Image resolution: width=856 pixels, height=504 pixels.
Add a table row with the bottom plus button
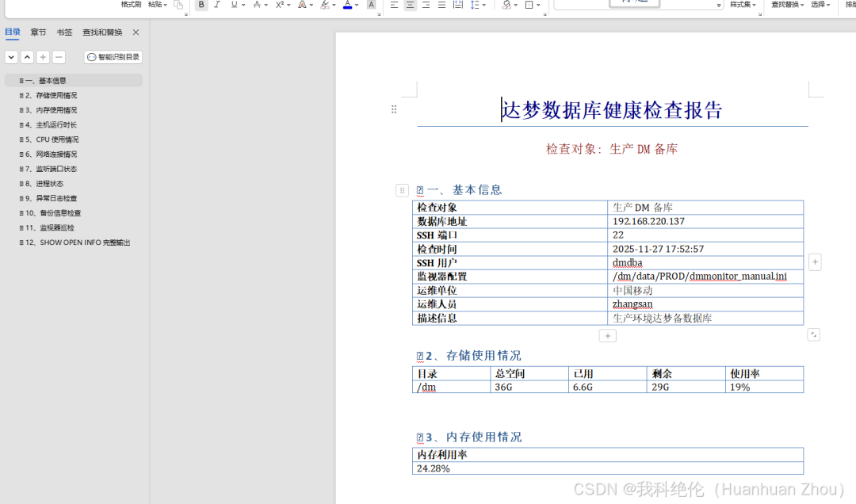point(608,336)
